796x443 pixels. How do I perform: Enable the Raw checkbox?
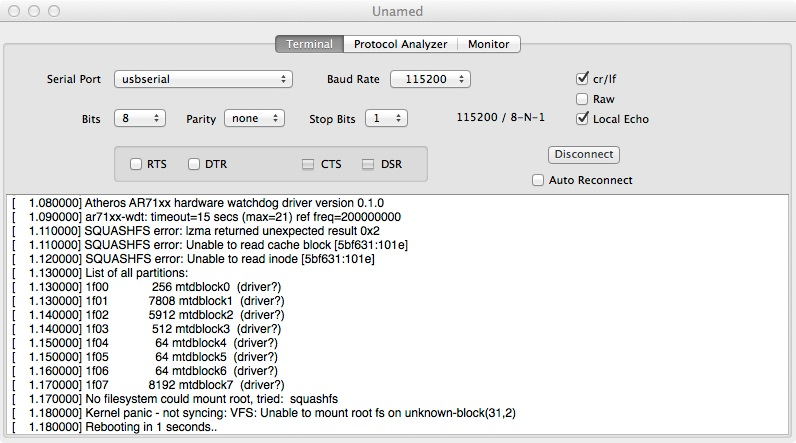(582, 99)
